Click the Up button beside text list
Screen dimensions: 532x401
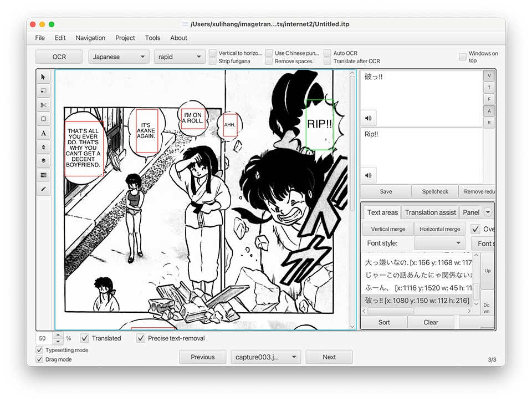[x=488, y=271]
